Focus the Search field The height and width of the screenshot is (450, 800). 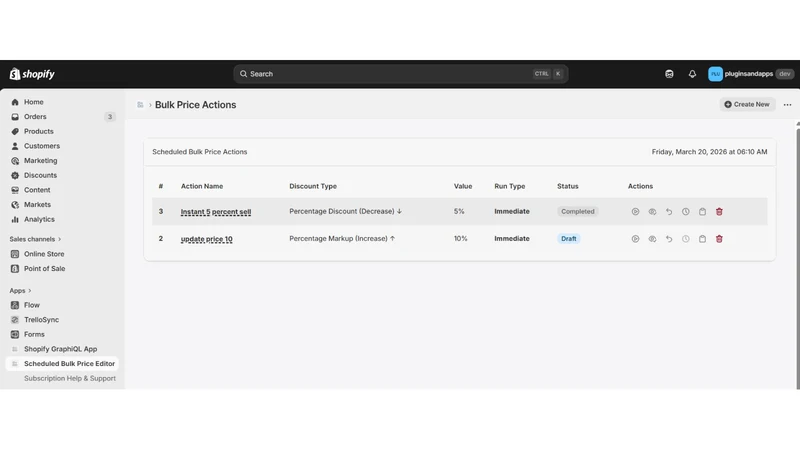401,74
